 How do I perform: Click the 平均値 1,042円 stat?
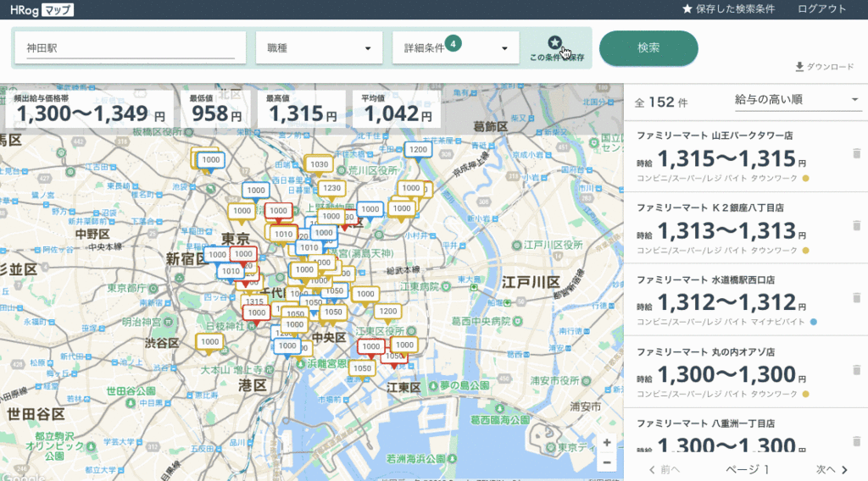coord(398,108)
